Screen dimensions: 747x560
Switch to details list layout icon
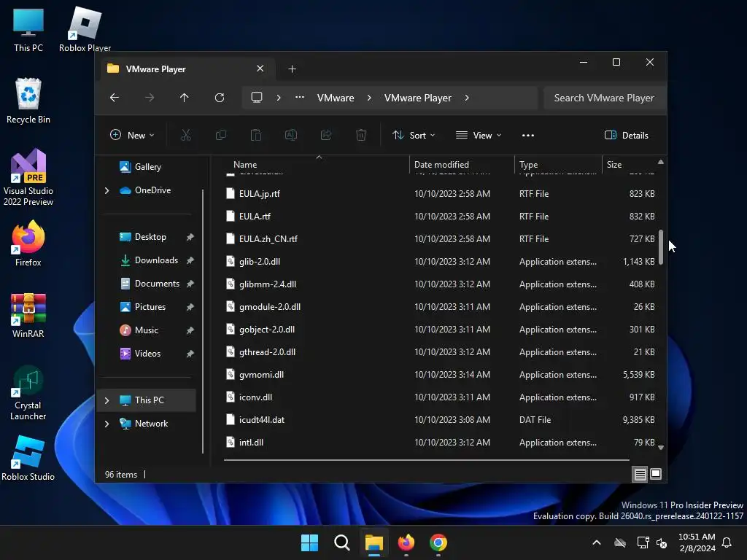click(x=640, y=474)
